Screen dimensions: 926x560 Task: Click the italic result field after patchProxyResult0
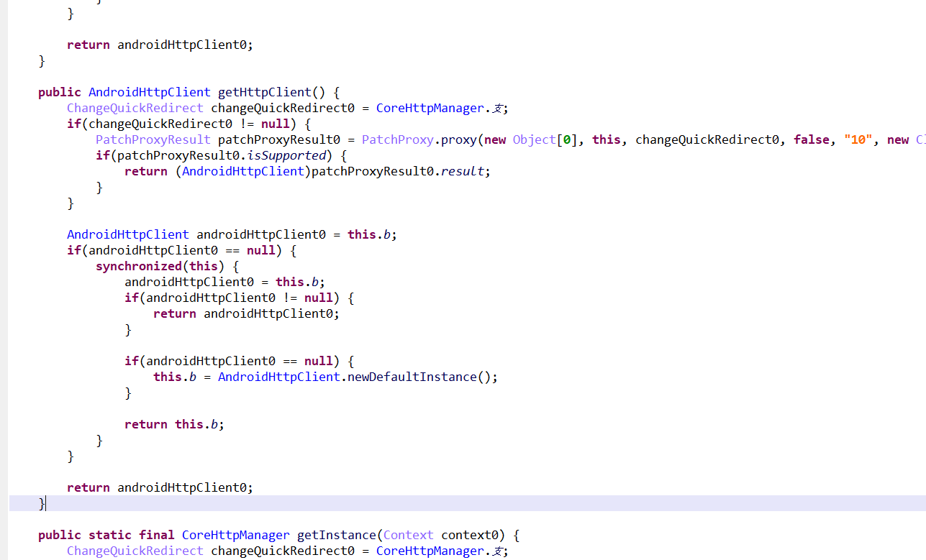coord(465,171)
